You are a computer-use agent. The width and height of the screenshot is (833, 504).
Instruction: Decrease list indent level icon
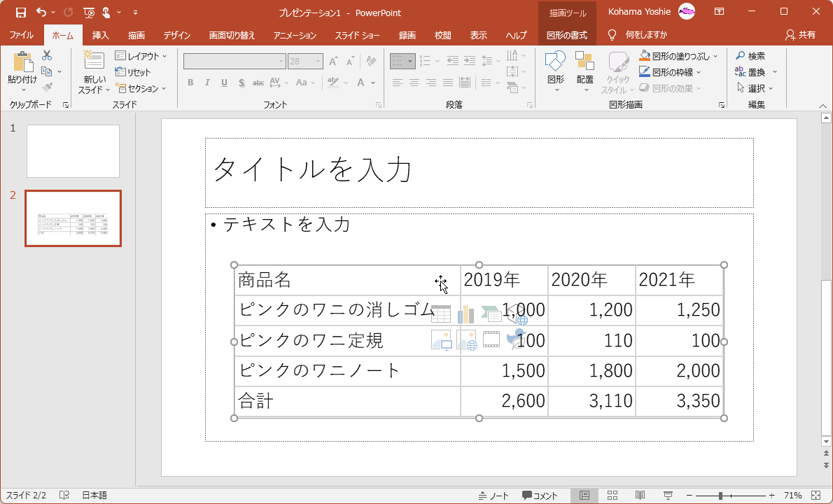[x=453, y=60]
